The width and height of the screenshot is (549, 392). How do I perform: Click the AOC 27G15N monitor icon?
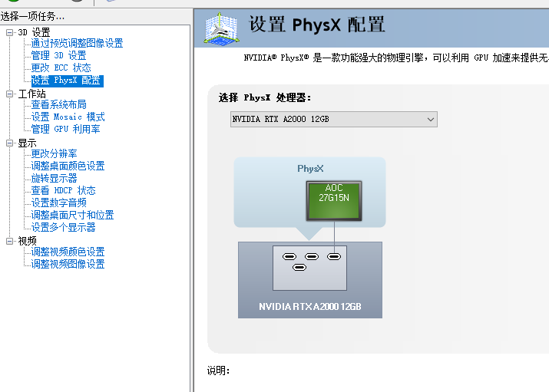pyautogui.click(x=334, y=201)
